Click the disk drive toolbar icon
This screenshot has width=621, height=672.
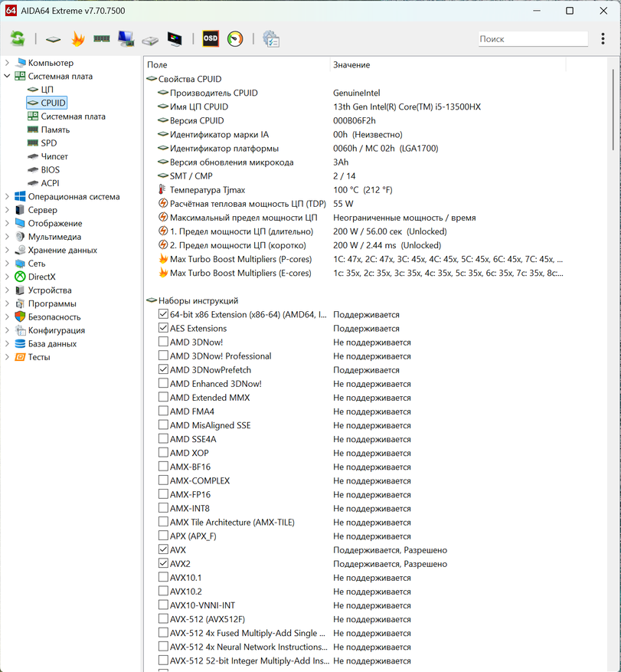[150, 39]
